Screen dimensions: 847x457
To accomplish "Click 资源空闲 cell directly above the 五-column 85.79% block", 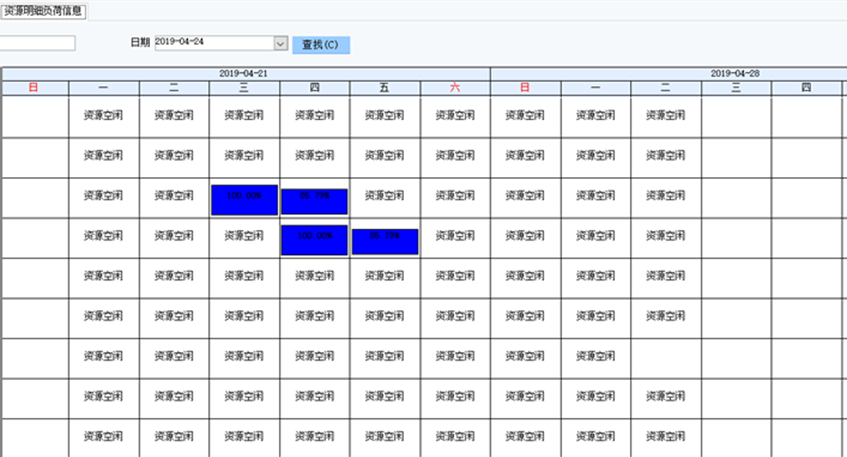I will [x=385, y=196].
